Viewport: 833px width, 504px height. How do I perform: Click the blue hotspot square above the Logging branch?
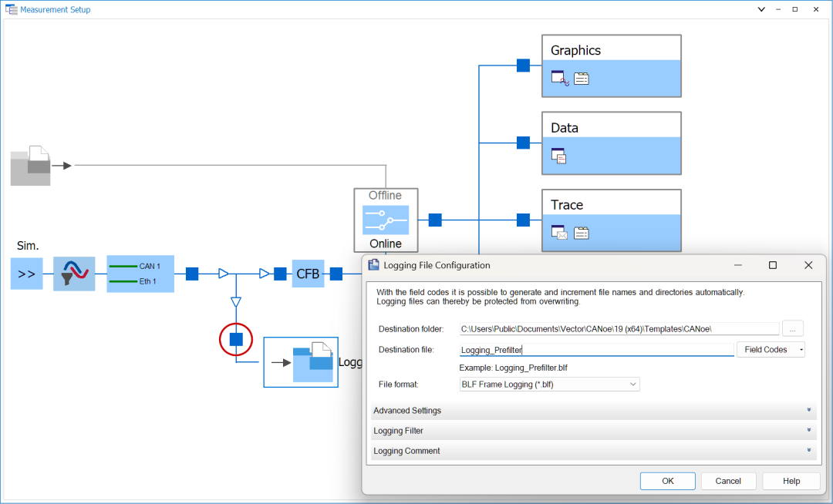[236, 340]
